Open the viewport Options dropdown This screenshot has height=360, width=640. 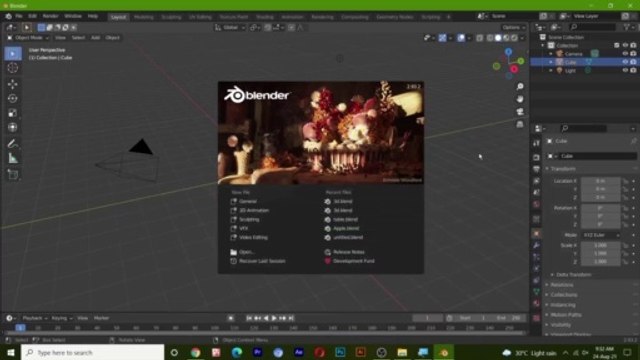click(x=513, y=27)
